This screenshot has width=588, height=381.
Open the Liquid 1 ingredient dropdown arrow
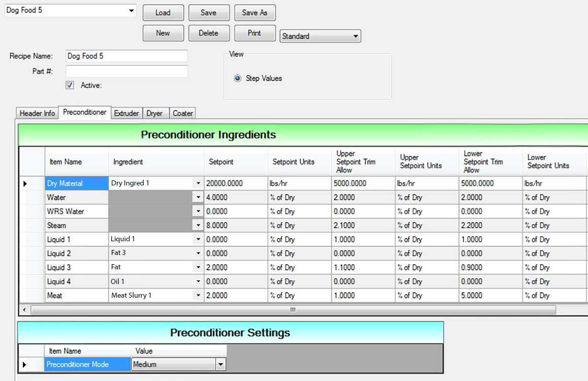pyautogui.click(x=198, y=239)
